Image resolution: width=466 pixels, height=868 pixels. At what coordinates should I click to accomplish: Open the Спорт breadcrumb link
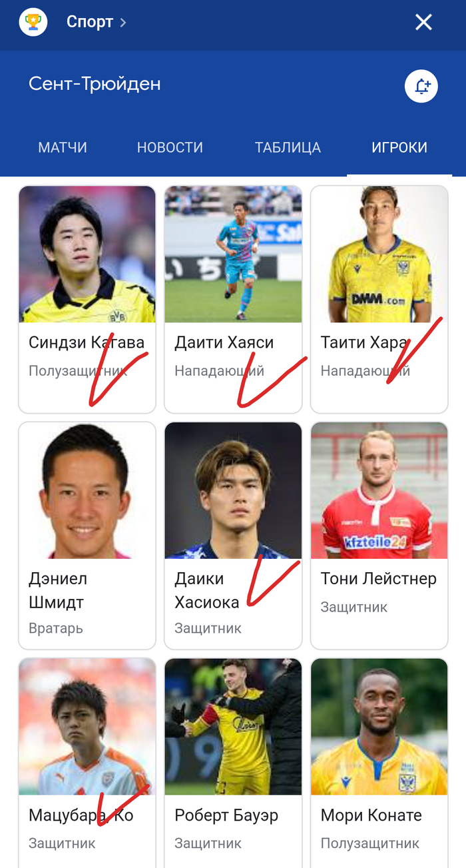coord(90,22)
